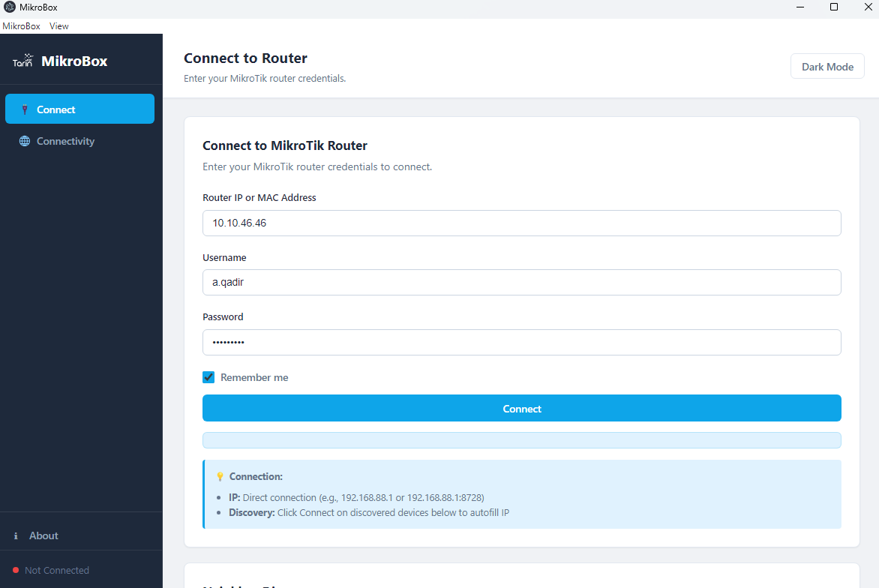
Task: Select the Password input field
Action: 521,342
